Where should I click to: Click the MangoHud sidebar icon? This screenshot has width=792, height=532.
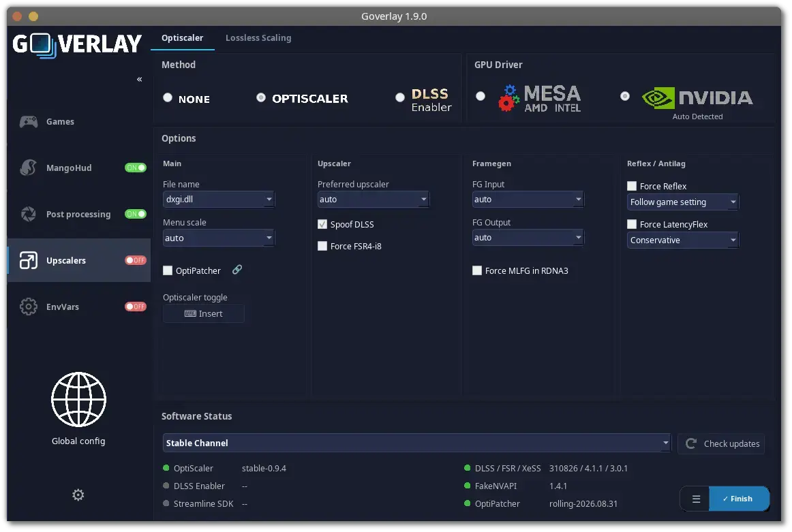pos(29,168)
